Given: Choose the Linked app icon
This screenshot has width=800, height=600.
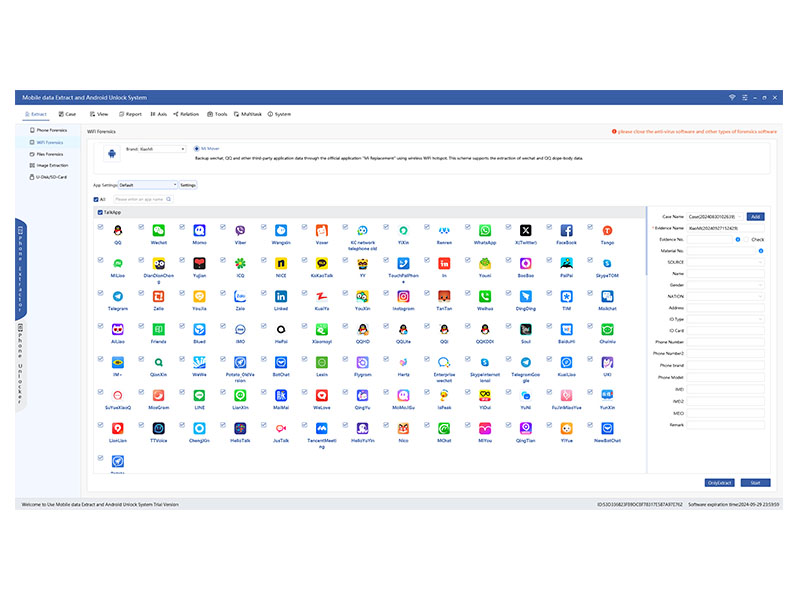Looking at the screenshot, I should [281, 296].
